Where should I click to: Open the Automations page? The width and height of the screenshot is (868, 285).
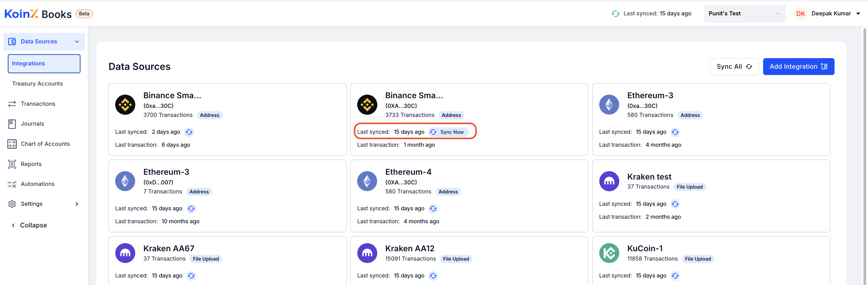coord(38,184)
